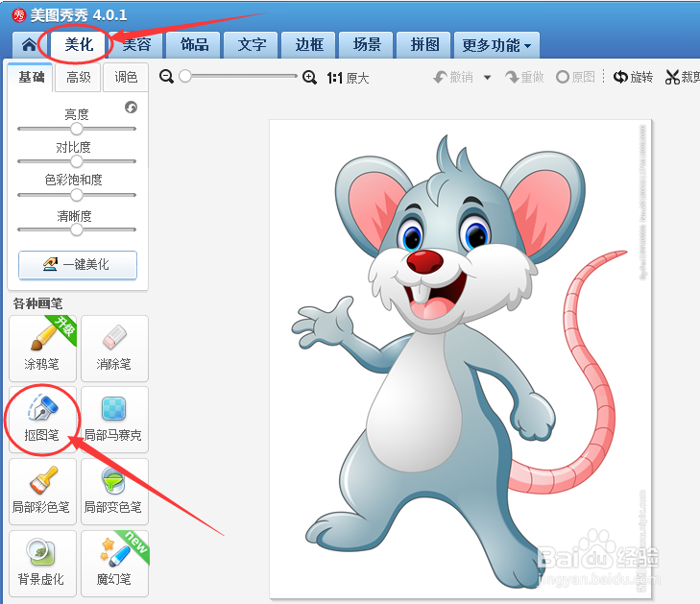This screenshot has width=700, height=604.
Task: Adjust the 色彩饱和度 saturation slider
Action: 77,195
